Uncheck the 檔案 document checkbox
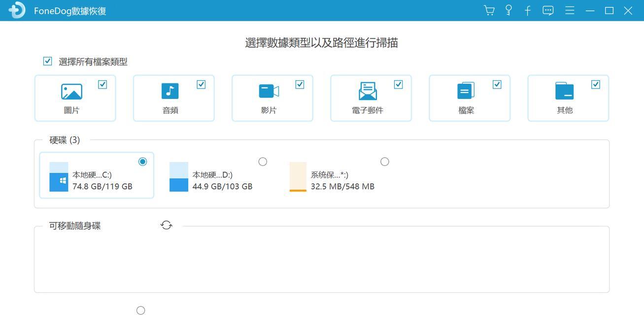The width and height of the screenshot is (644, 315). click(x=497, y=85)
